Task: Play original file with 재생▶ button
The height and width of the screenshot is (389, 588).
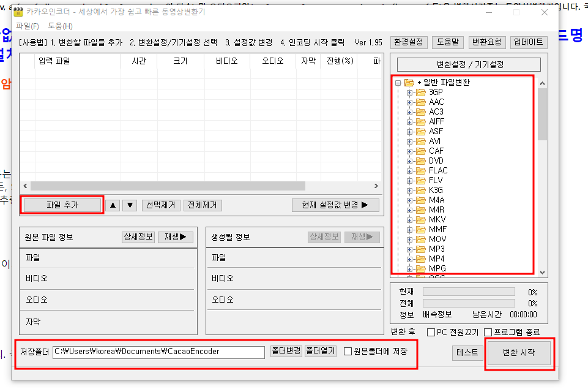Action: 176,237
